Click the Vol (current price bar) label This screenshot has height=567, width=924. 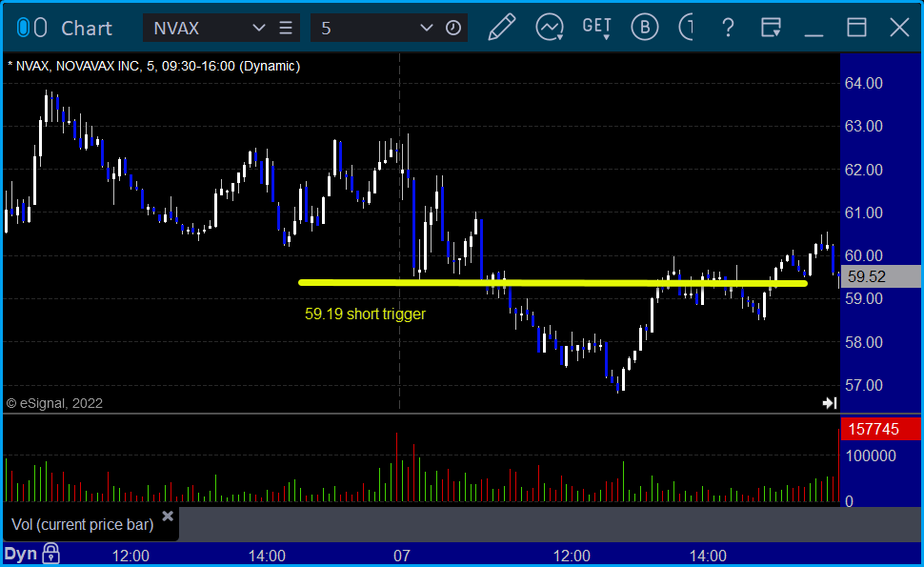83,524
